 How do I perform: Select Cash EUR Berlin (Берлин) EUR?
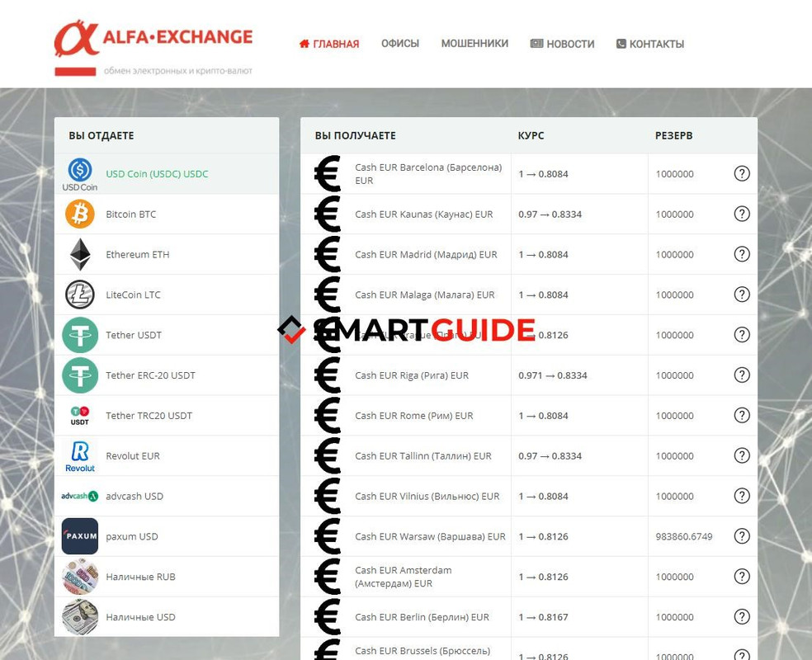pyautogui.click(x=422, y=617)
